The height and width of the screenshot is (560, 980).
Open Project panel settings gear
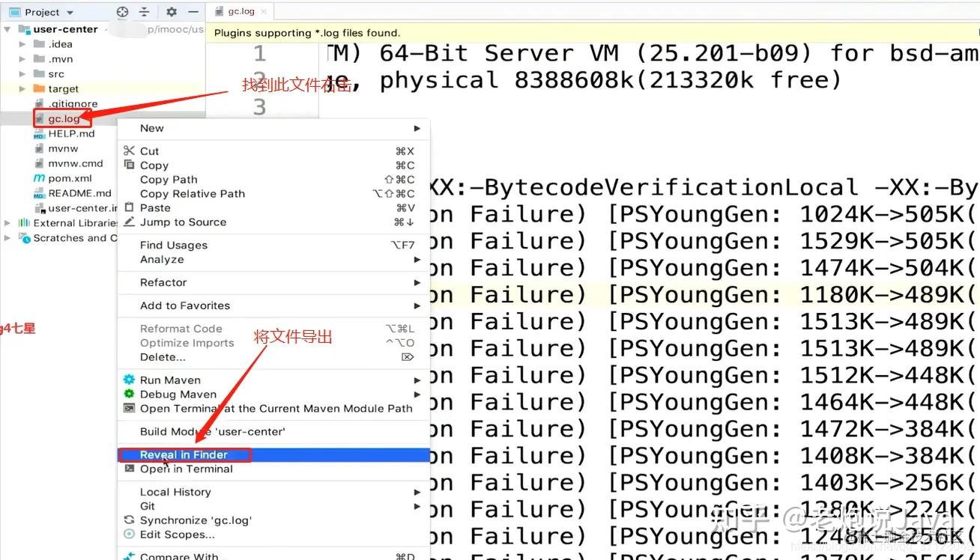[172, 12]
